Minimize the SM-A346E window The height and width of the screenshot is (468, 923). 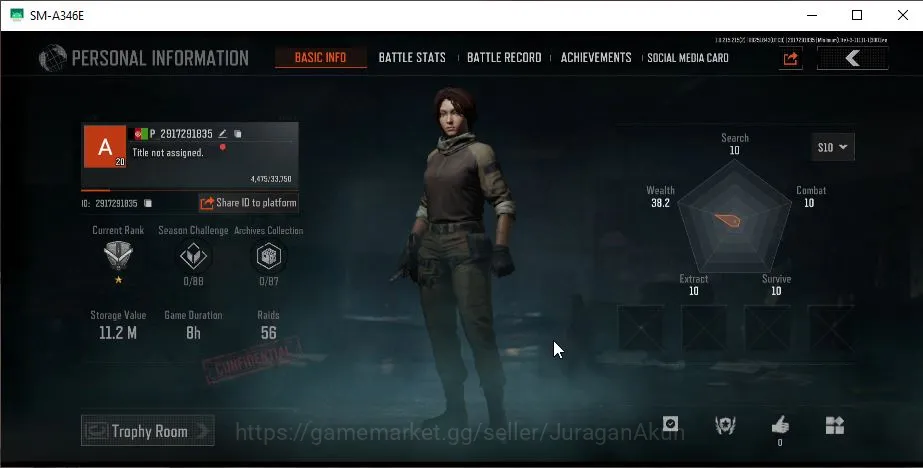pyautogui.click(x=812, y=15)
